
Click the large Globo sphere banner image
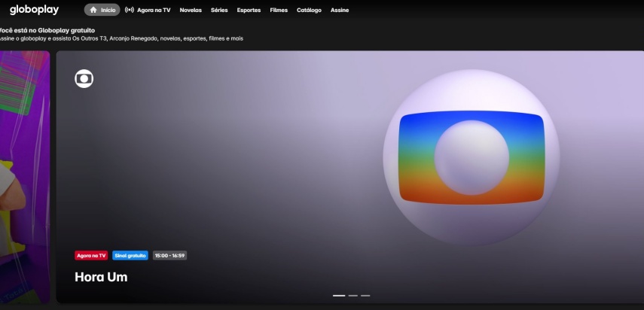pos(472,157)
